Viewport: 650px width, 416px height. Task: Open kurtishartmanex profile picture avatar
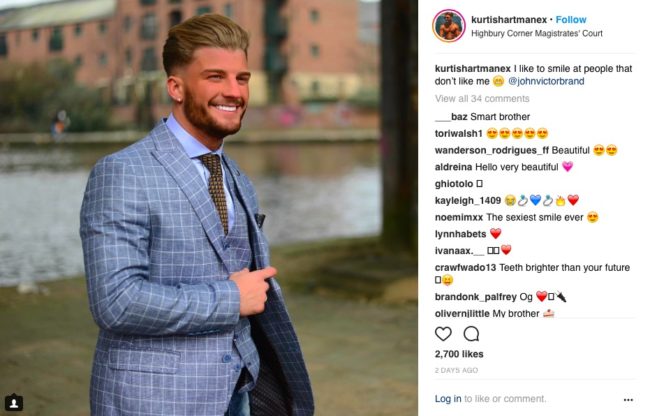(449, 26)
